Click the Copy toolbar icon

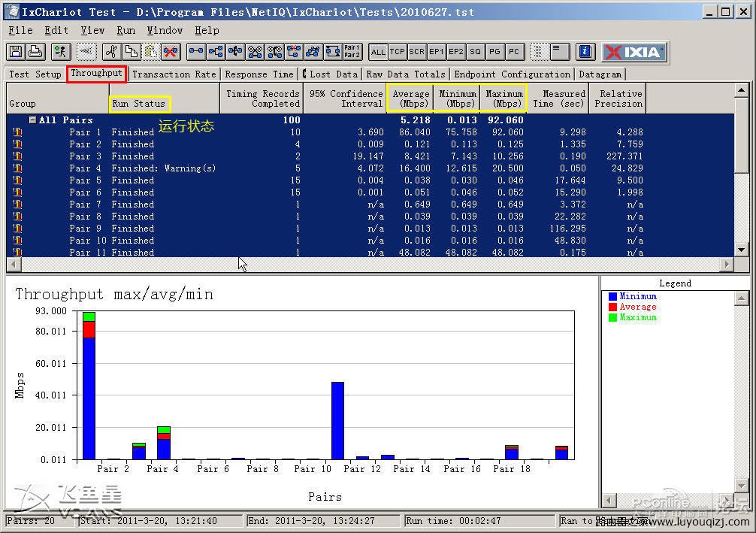click(x=132, y=52)
